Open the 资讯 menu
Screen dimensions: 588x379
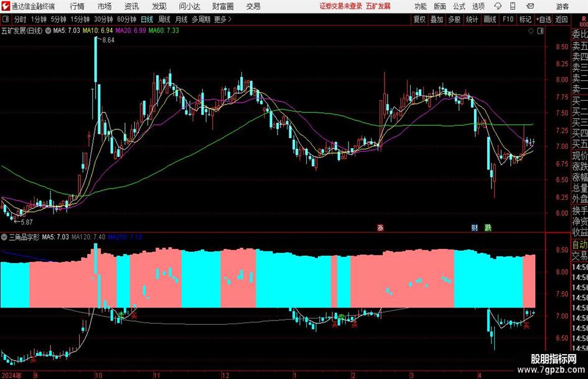tap(132, 6)
